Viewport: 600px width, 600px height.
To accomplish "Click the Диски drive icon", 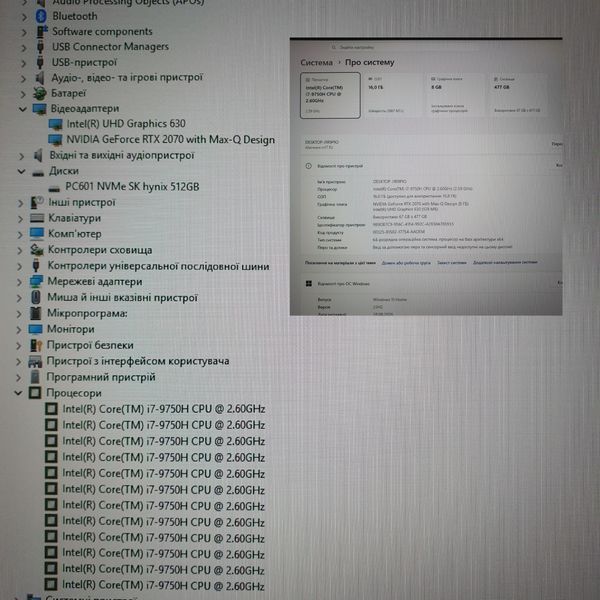I will [x=38, y=173].
